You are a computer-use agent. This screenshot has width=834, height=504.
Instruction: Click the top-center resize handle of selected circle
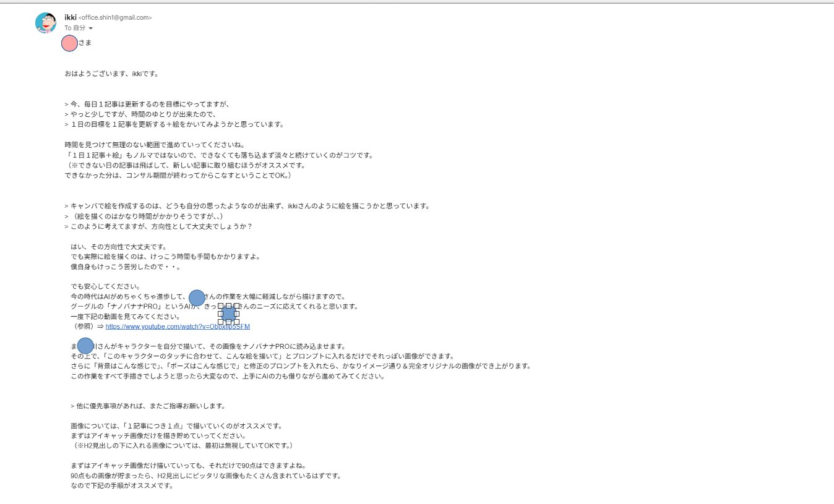click(x=228, y=305)
